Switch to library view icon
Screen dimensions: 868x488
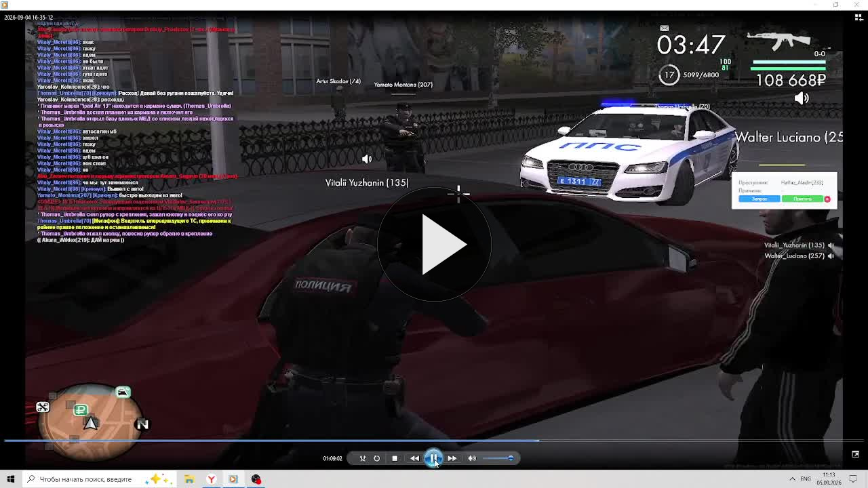[859, 18]
